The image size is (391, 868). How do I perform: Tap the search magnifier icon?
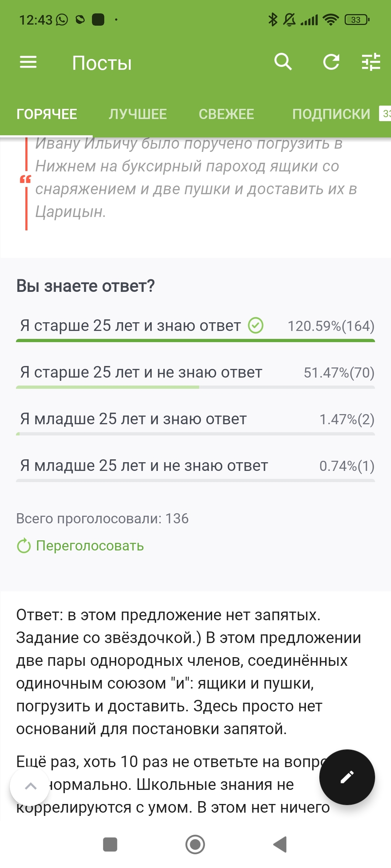(x=283, y=62)
